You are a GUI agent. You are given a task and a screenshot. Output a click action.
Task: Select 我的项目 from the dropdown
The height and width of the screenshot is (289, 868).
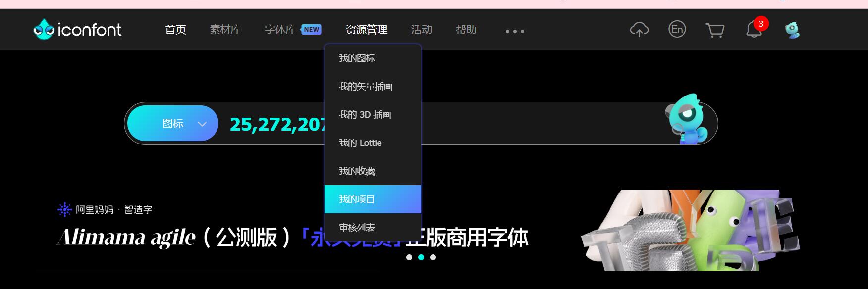pos(357,199)
